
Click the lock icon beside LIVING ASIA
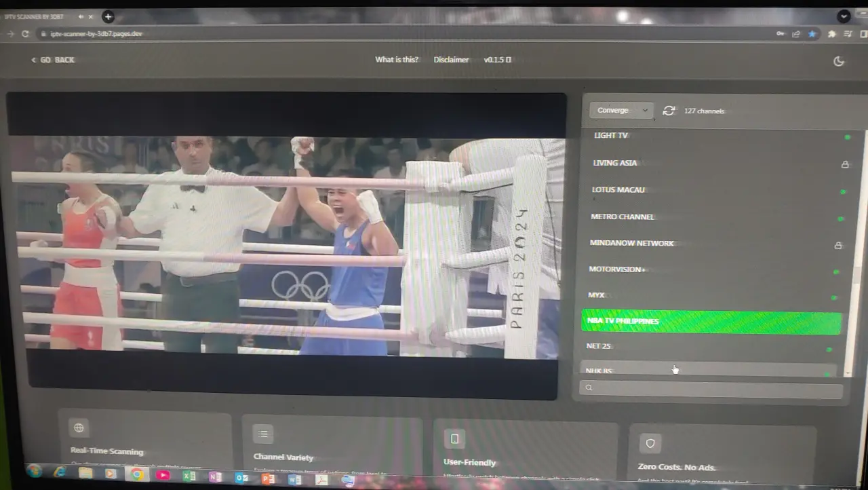845,164
